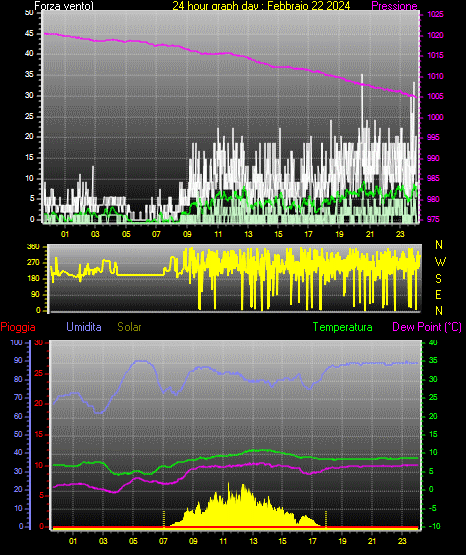Click the W wind direction marker
This screenshot has height=555, width=466.
point(440,262)
